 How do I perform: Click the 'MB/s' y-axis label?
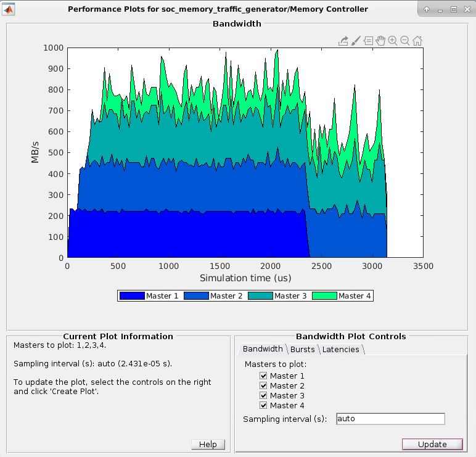(x=35, y=152)
